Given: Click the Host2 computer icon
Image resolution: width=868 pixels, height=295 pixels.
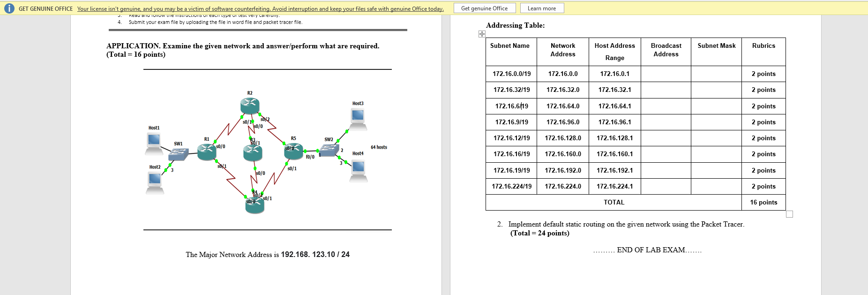Looking at the screenshot, I should coord(155,183).
